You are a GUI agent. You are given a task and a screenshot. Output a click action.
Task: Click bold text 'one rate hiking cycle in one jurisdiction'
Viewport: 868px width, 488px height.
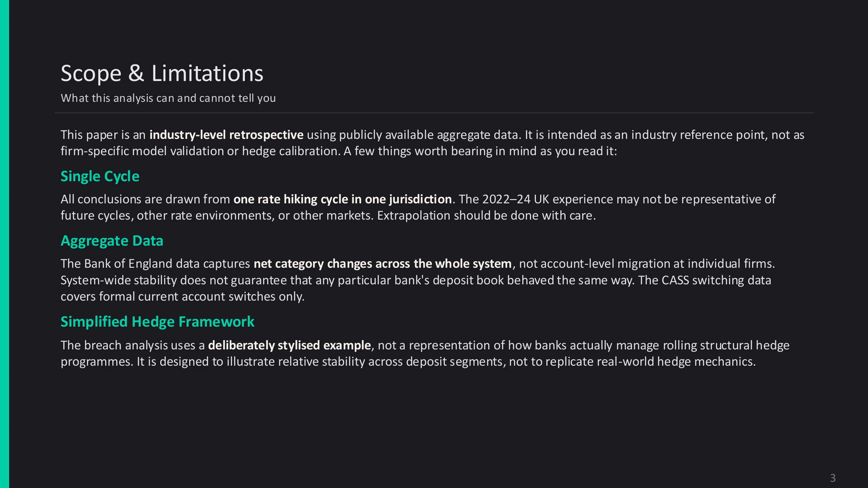(x=342, y=199)
